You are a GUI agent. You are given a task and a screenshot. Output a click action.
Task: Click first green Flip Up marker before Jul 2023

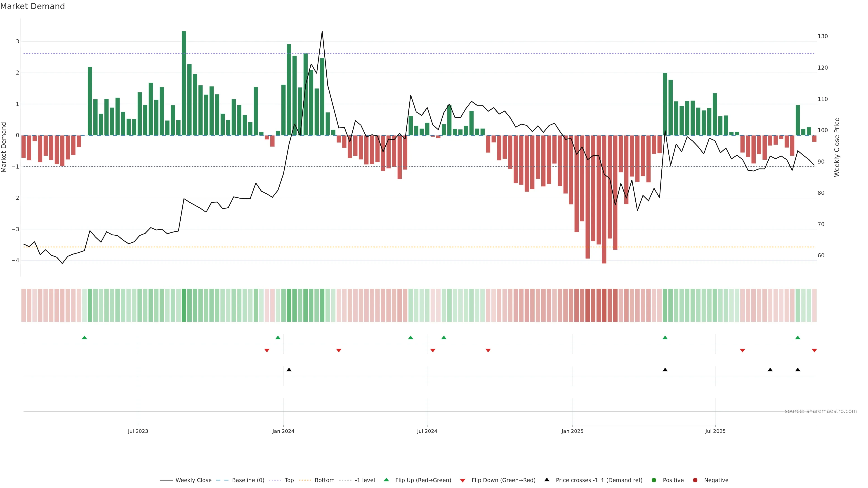(84, 338)
